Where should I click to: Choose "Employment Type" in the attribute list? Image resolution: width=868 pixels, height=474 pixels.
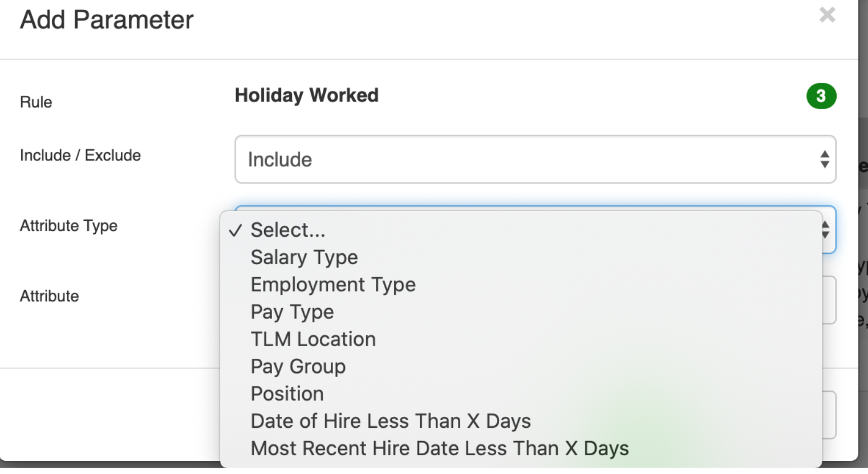pyautogui.click(x=333, y=285)
